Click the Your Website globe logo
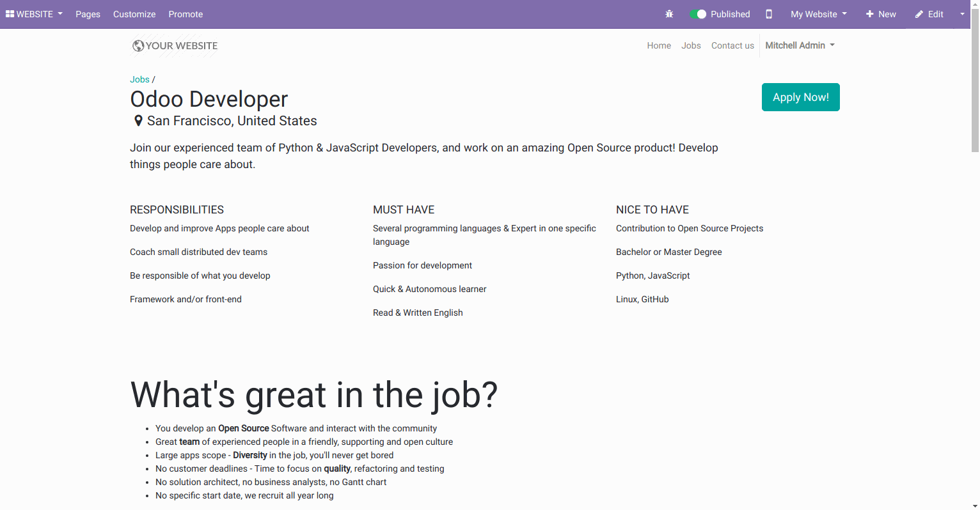Screen dimensions: 980x510 pyautogui.click(x=138, y=45)
